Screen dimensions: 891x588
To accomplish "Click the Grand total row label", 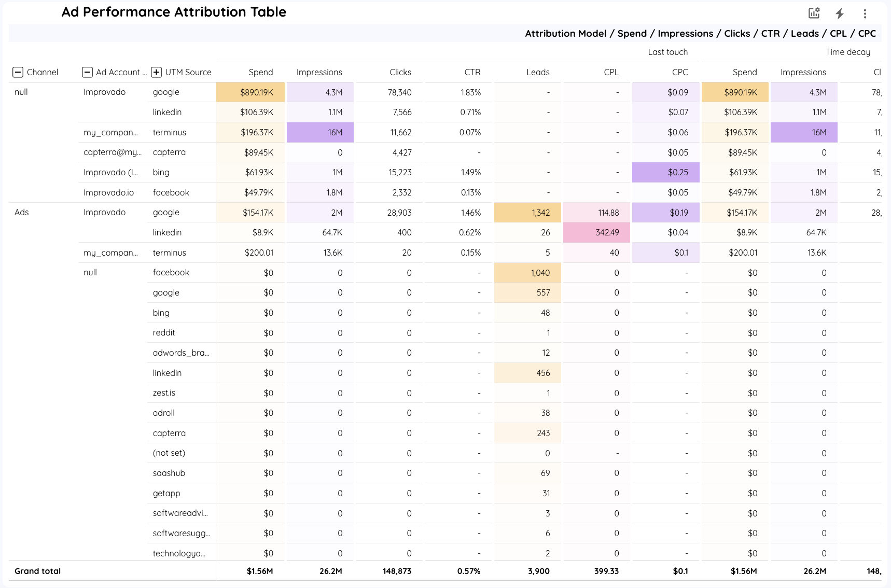I will 37,571.
